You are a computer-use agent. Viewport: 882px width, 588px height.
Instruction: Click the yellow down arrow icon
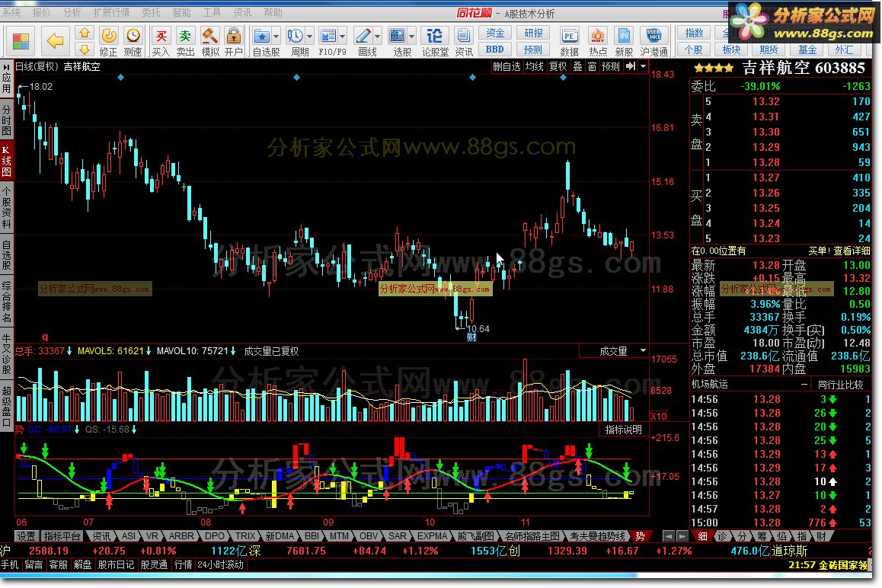pos(85,49)
